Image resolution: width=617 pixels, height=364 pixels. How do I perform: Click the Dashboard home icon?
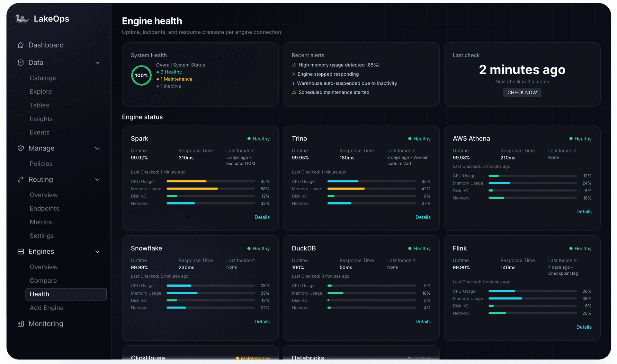pyautogui.click(x=21, y=45)
